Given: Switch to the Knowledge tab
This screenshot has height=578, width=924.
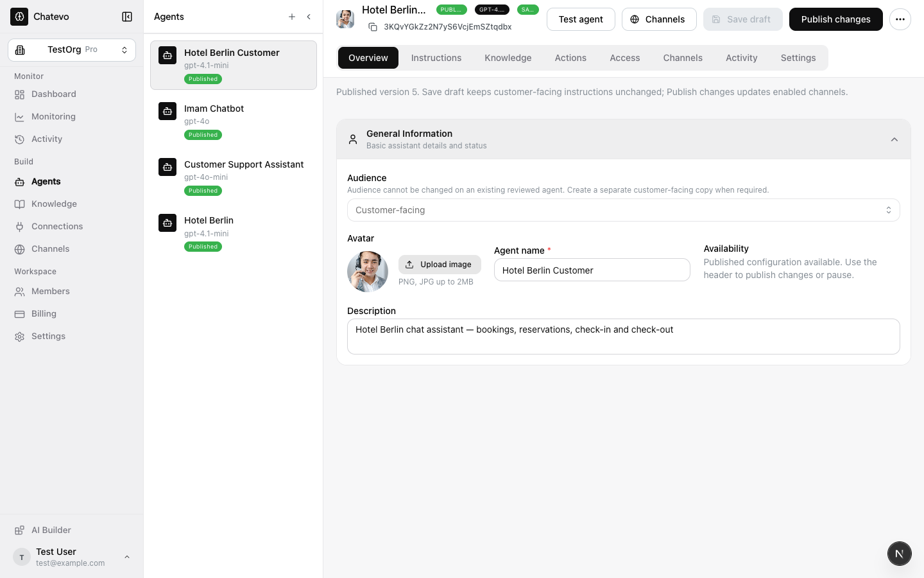Looking at the screenshot, I should (508, 58).
